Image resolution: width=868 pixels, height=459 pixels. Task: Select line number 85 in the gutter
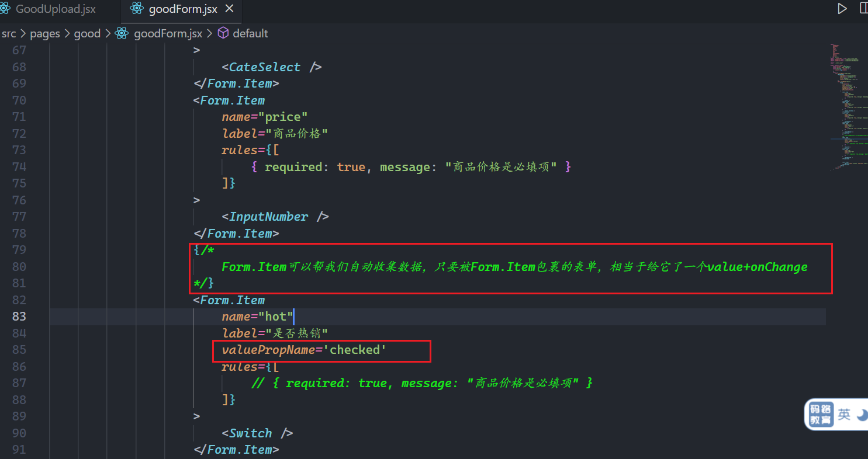coord(19,350)
